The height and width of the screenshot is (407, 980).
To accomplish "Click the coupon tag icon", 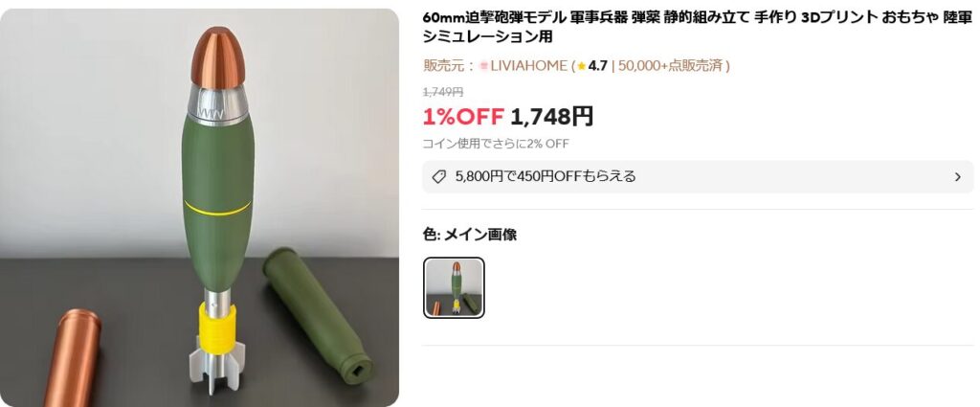I will click(438, 177).
